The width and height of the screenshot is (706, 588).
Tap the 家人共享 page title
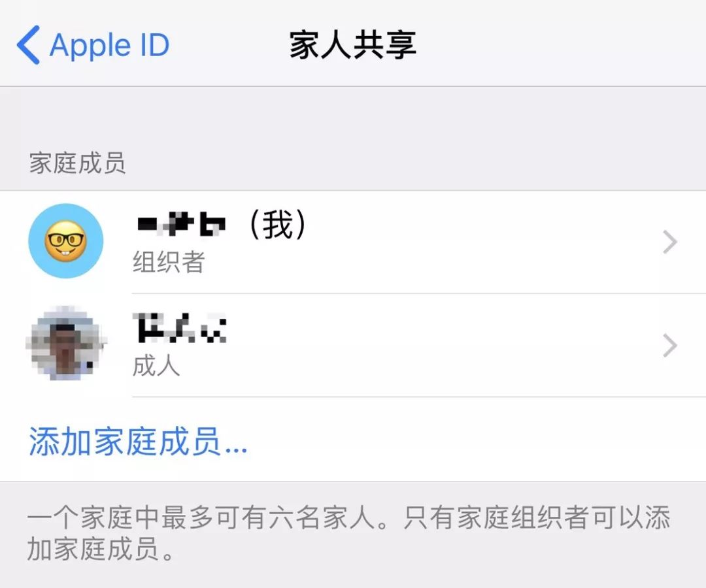[x=352, y=45]
